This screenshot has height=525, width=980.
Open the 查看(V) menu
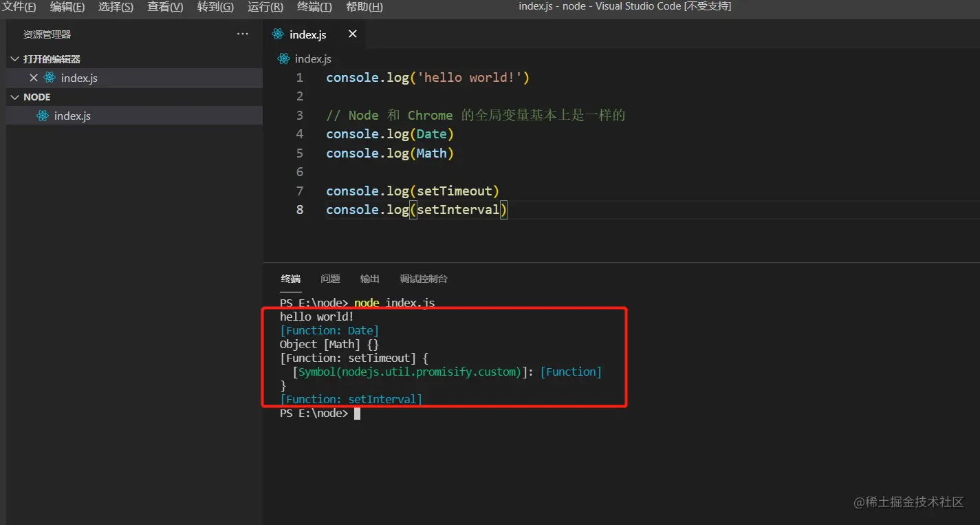click(x=165, y=7)
